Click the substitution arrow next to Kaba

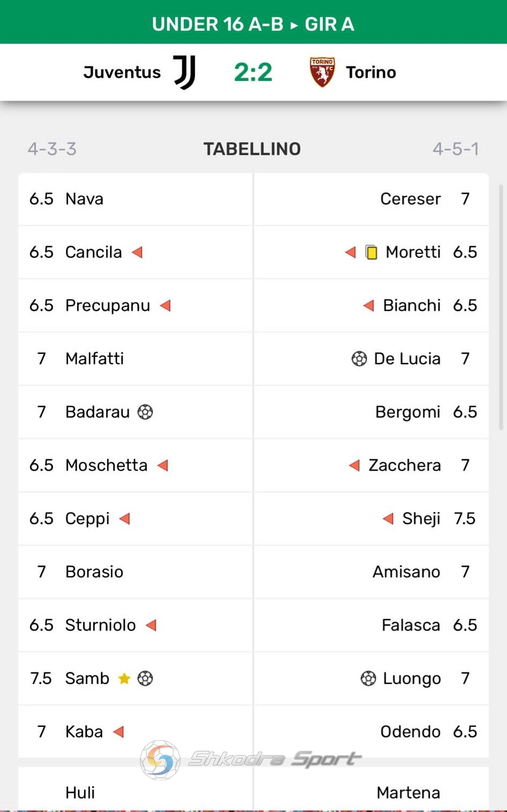click(118, 732)
